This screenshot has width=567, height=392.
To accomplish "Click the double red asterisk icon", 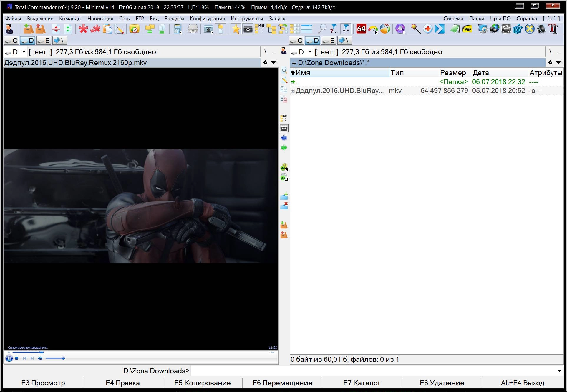I will tap(95, 29).
